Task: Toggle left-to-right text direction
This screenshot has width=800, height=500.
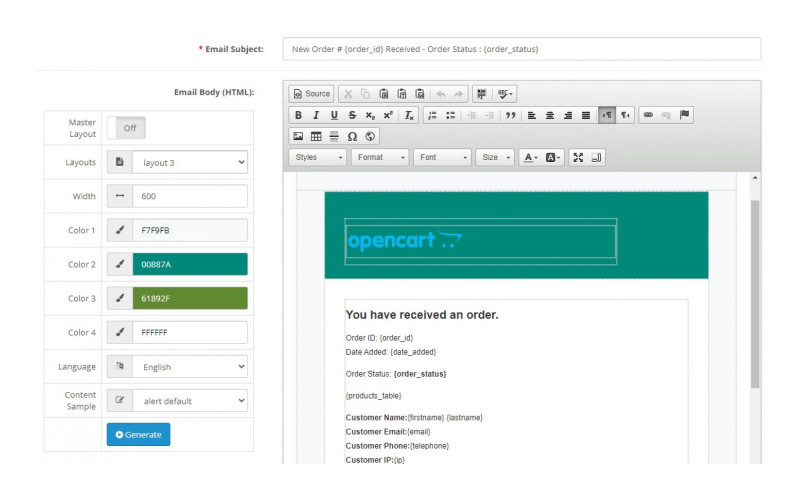Action: [x=607, y=115]
